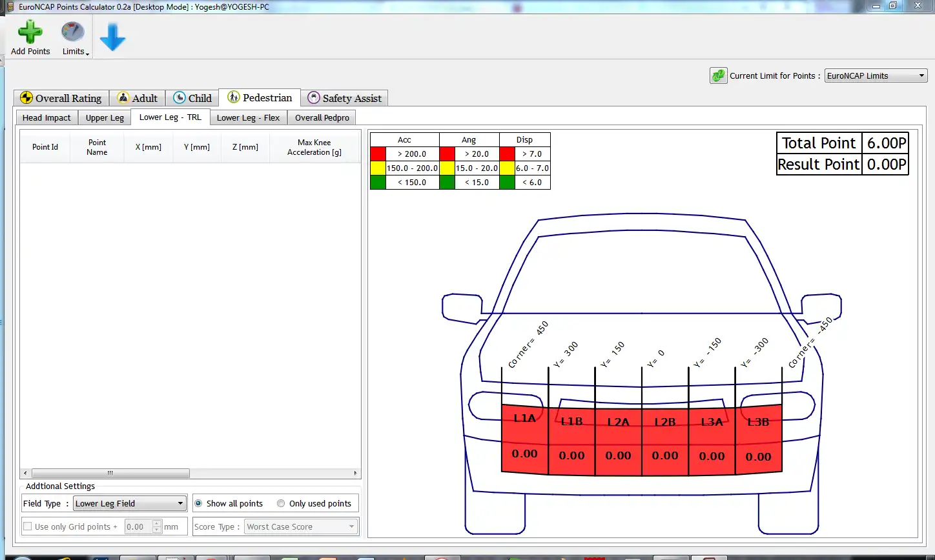Show the Upper Leg sub-tab

click(105, 117)
